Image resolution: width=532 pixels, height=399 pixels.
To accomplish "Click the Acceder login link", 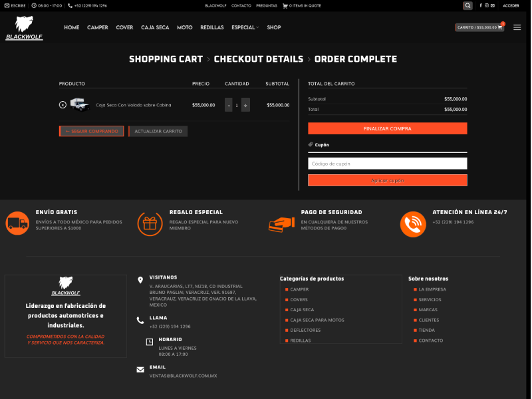I will coord(511,6).
